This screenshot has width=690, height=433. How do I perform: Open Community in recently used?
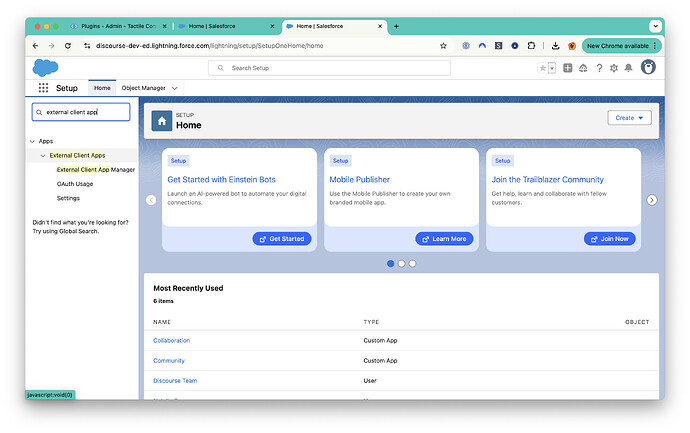[169, 361]
